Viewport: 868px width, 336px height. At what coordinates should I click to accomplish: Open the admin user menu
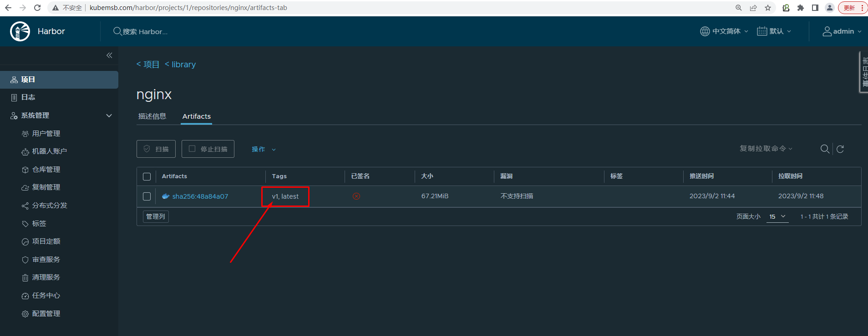coord(842,31)
